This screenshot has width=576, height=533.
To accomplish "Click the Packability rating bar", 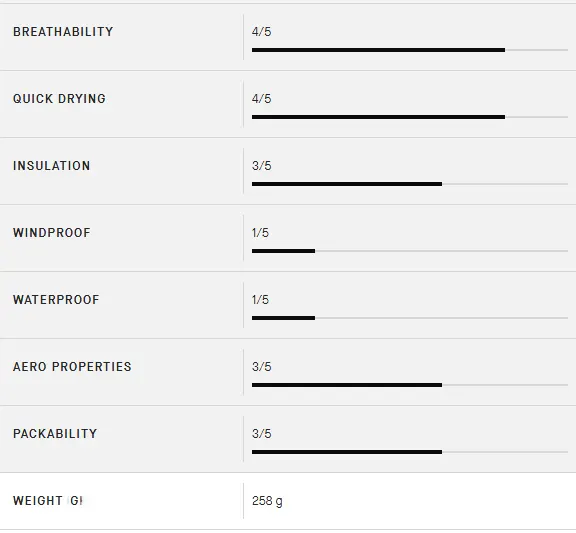I will pos(410,452).
